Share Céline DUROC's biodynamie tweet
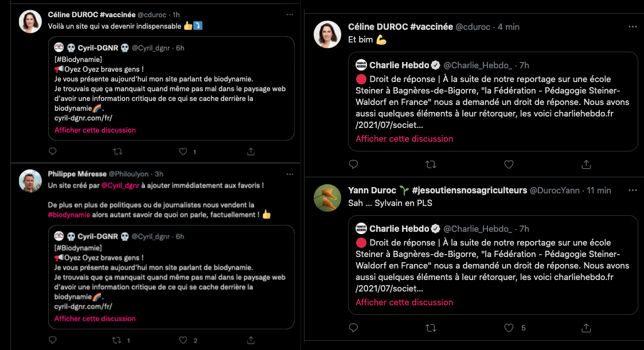This screenshot has height=350, width=644. click(251, 151)
